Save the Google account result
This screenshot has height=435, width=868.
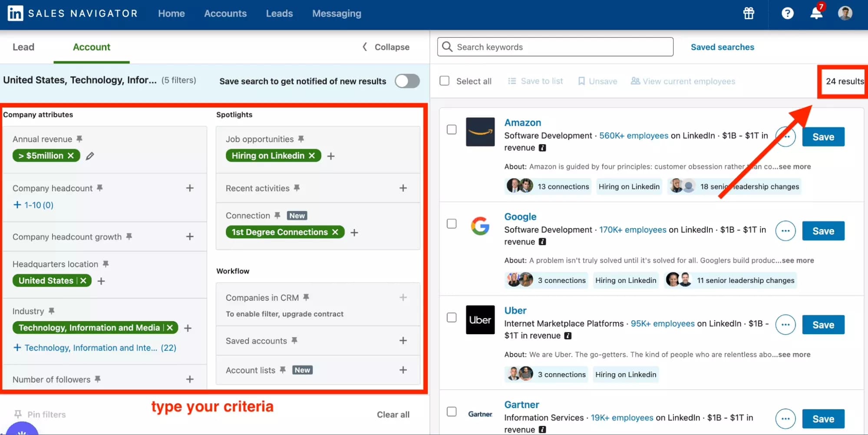click(x=823, y=231)
